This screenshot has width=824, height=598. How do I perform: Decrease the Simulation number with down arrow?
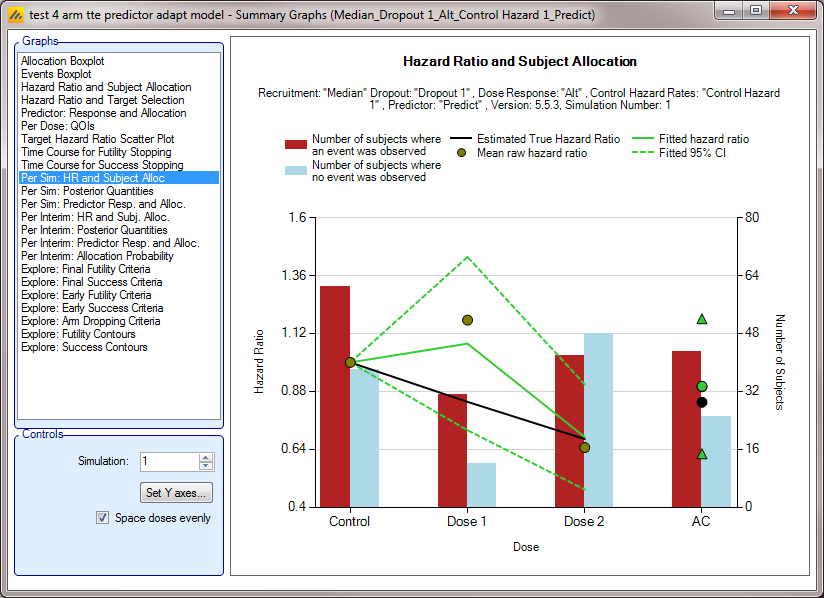pos(206,466)
